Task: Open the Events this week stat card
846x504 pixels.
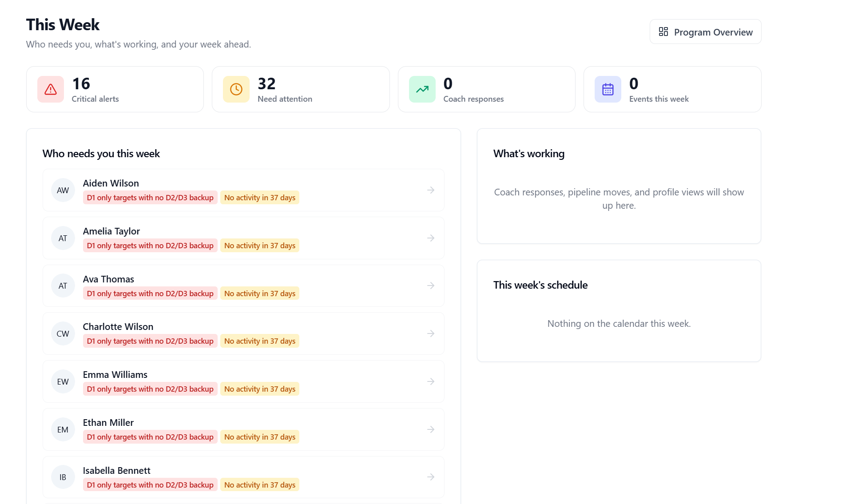Action: [x=672, y=89]
